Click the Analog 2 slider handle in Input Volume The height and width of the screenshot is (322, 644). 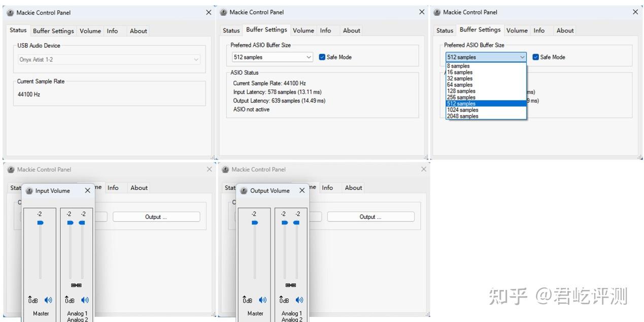pos(82,222)
